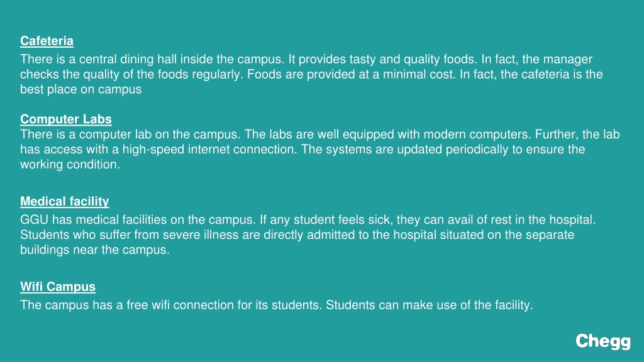The height and width of the screenshot is (362, 644).
Task: Click the free wifi connection sentence
Action: (x=171, y=305)
